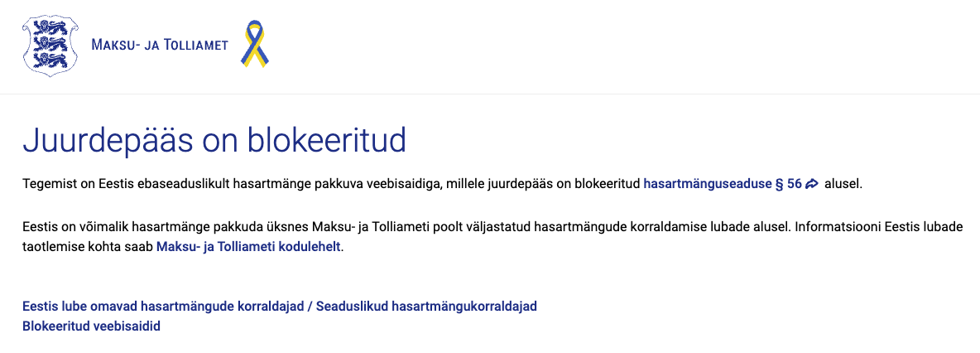Open the hasartmänguseaduse § 56 link
The height and width of the screenshot is (353, 980).
[722, 184]
